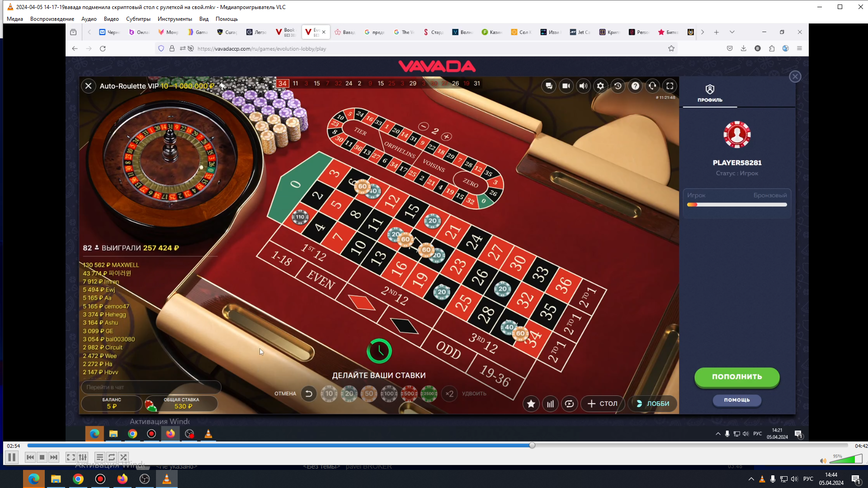Select the 20 chip

click(x=349, y=394)
